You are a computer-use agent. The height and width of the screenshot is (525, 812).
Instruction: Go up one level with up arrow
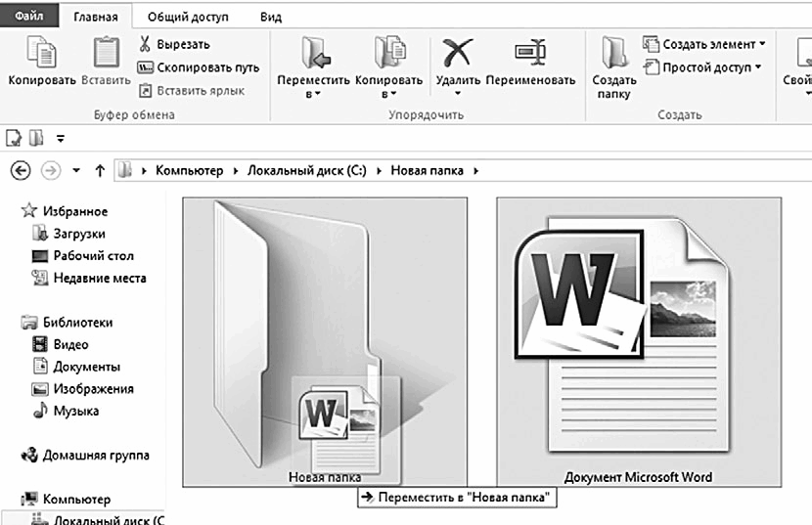[100, 170]
